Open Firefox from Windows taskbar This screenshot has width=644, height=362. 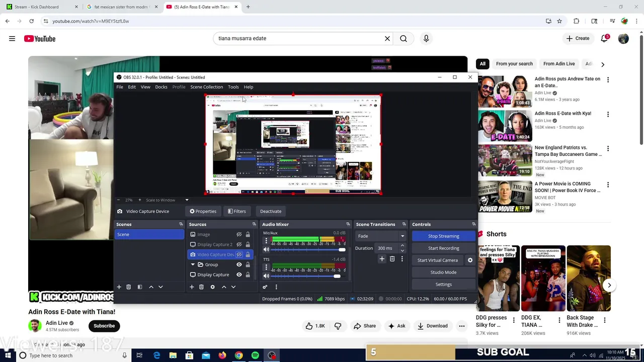tap(222, 355)
